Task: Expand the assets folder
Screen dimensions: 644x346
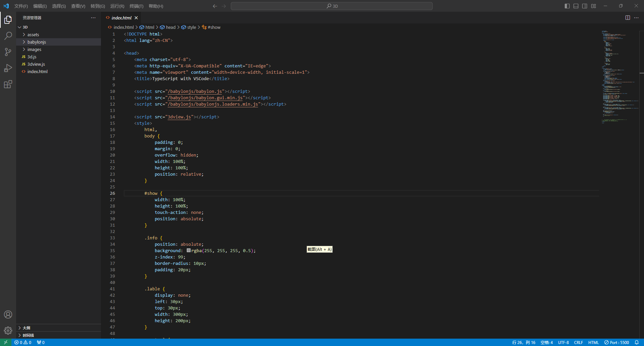Action: 59,35
